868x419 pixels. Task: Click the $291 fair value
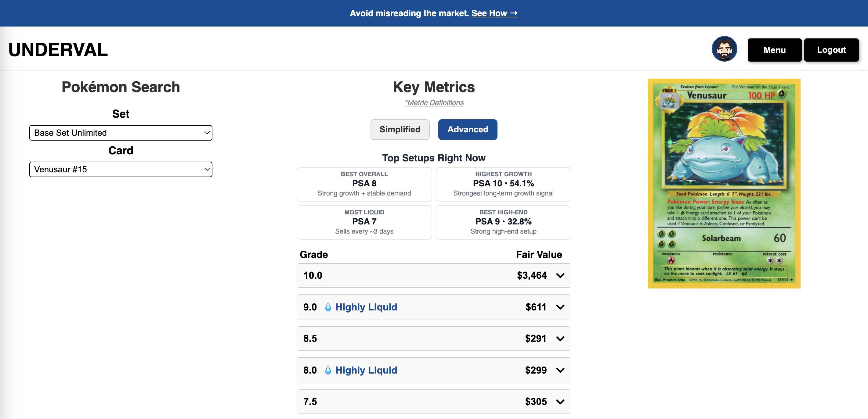click(535, 338)
